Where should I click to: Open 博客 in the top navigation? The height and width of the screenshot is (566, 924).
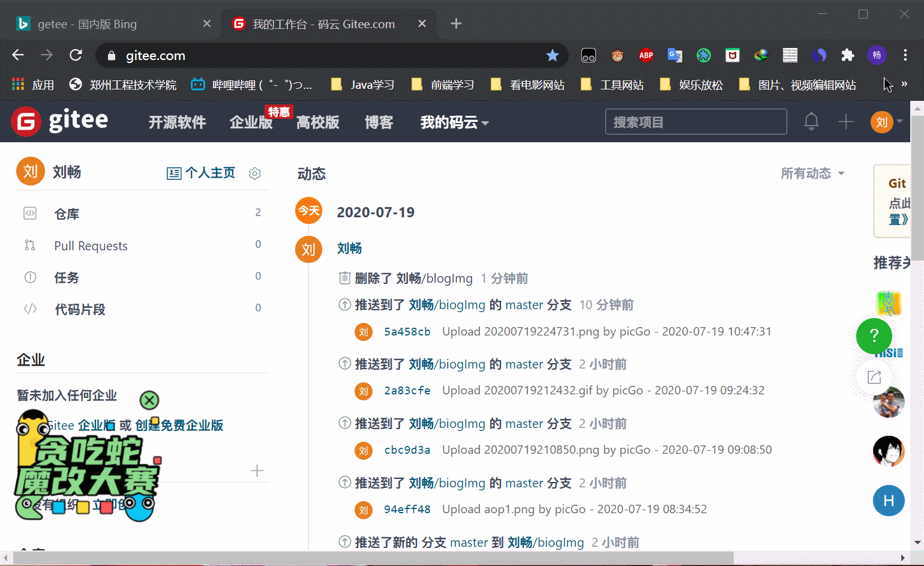pos(379,122)
